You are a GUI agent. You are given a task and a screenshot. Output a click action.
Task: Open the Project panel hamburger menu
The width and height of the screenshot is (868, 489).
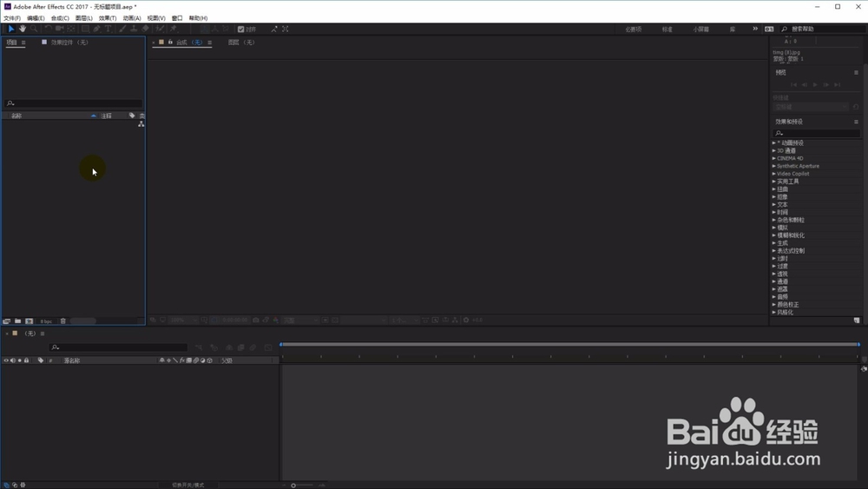(x=23, y=43)
